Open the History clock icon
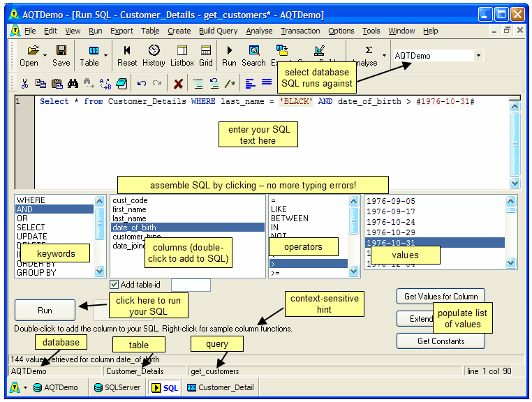The image size is (532, 402). point(154,50)
